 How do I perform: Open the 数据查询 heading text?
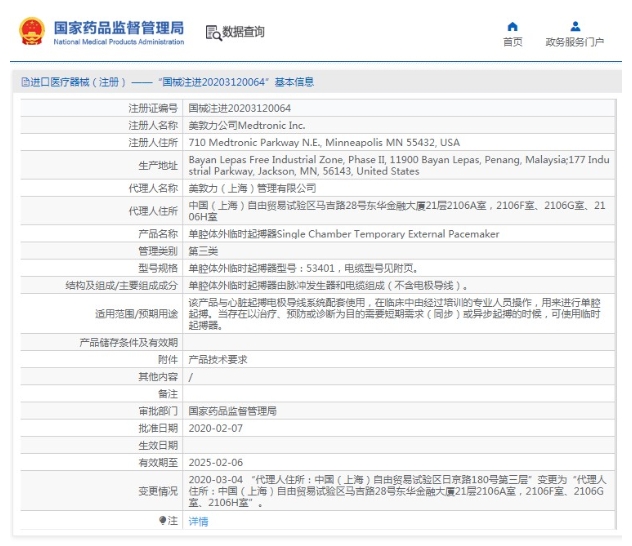tap(243, 31)
